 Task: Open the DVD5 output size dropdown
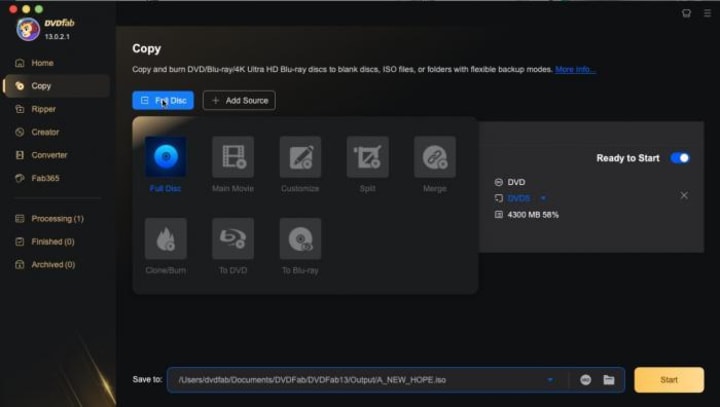[x=543, y=198]
